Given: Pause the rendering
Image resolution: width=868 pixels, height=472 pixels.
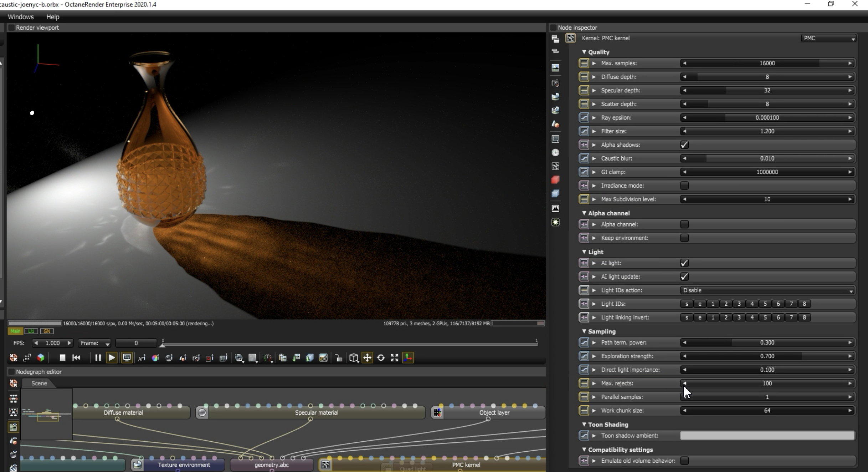Looking at the screenshot, I should coord(98,357).
